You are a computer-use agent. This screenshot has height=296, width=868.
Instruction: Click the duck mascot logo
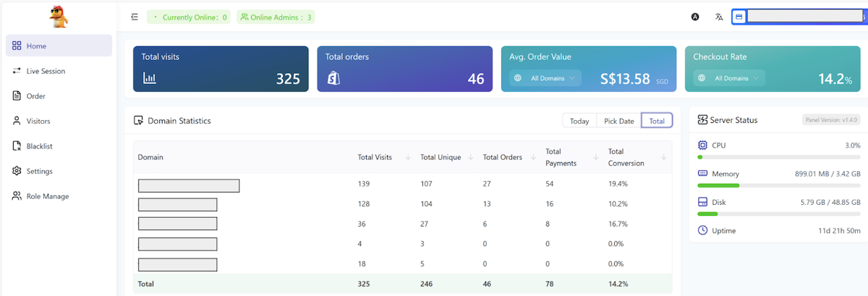tap(59, 17)
